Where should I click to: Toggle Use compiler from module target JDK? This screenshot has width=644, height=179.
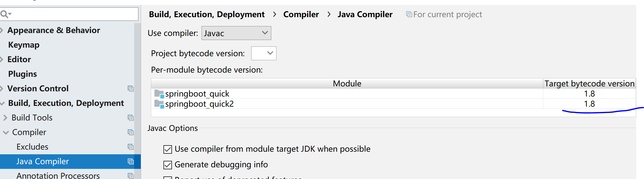[x=168, y=149]
